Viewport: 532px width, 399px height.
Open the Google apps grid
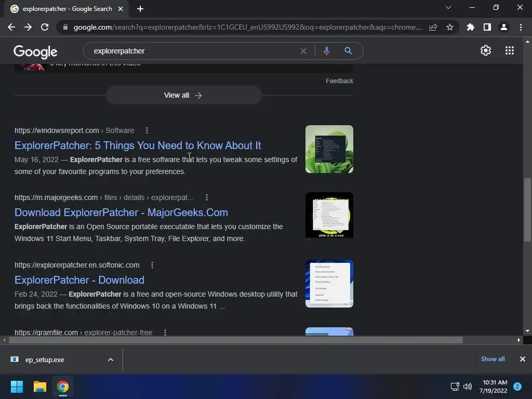pyautogui.click(x=510, y=50)
